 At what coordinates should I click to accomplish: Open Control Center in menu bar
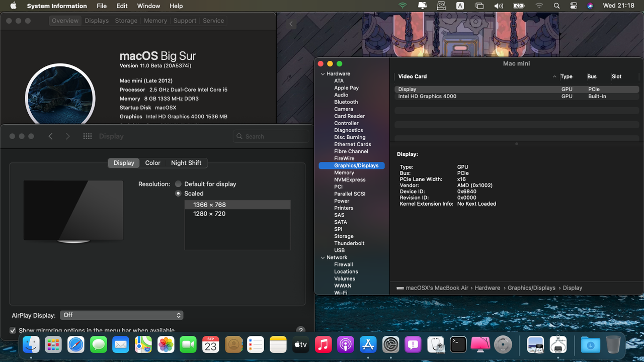574,6
